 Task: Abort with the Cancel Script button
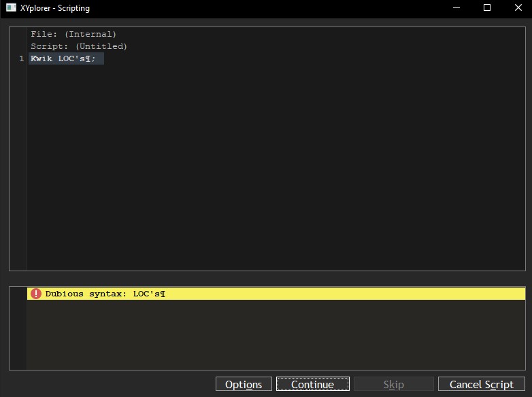coord(481,384)
